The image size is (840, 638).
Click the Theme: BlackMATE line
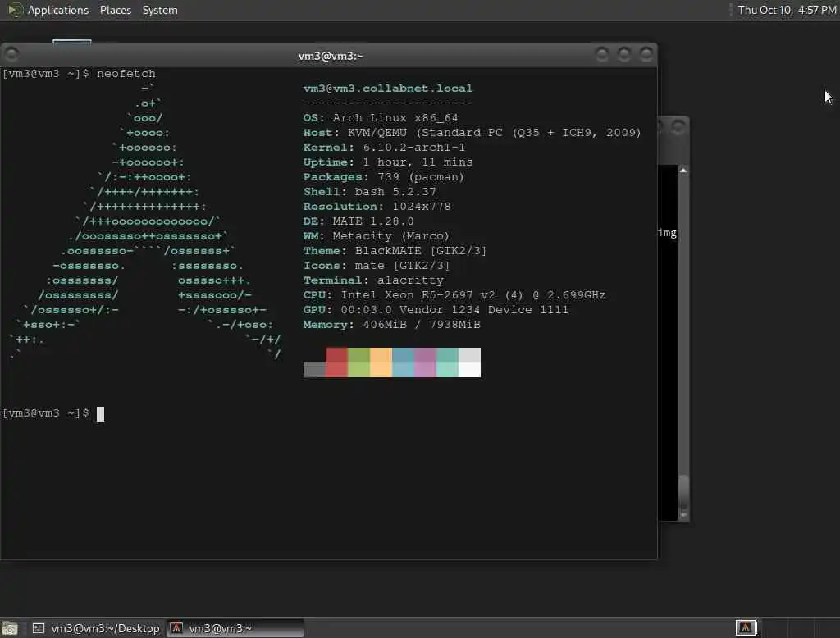tap(395, 251)
